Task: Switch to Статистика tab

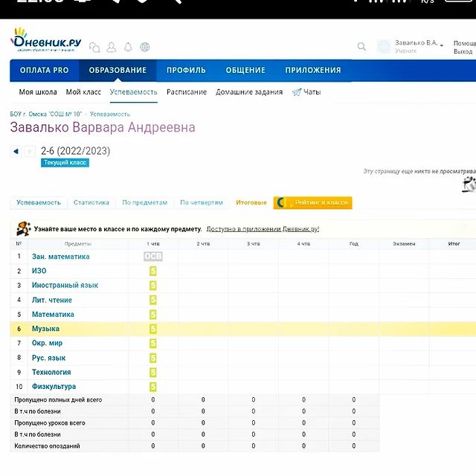Action: click(91, 202)
